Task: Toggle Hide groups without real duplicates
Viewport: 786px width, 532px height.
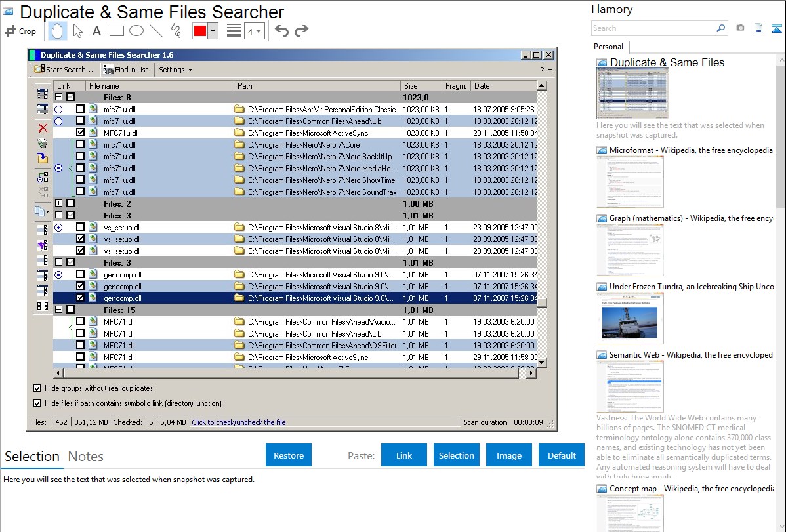Action: (x=37, y=388)
